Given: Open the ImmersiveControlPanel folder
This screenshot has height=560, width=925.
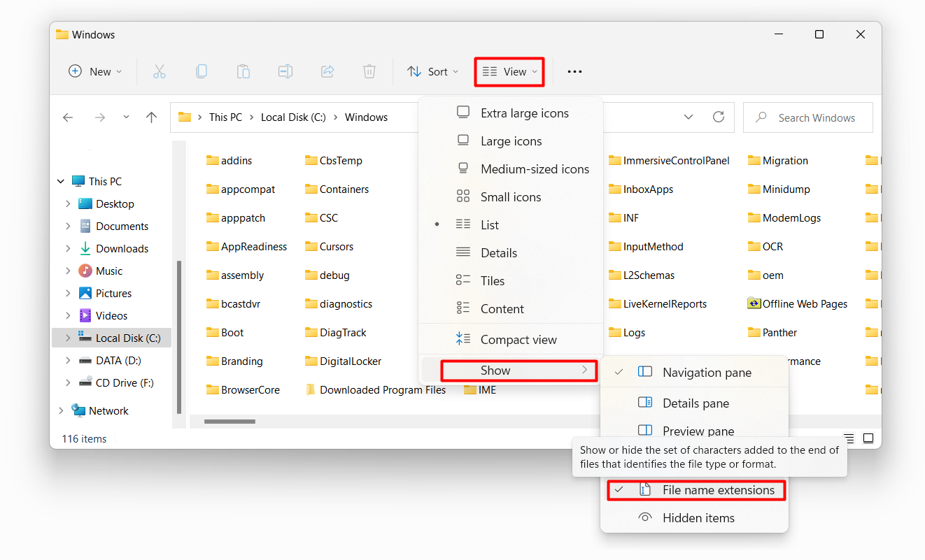Looking at the screenshot, I should pos(669,160).
